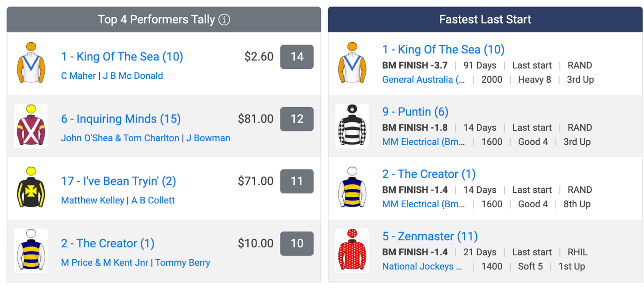The width and height of the screenshot is (644, 290).
Task: Open General Australia race link
Action: click(424, 79)
